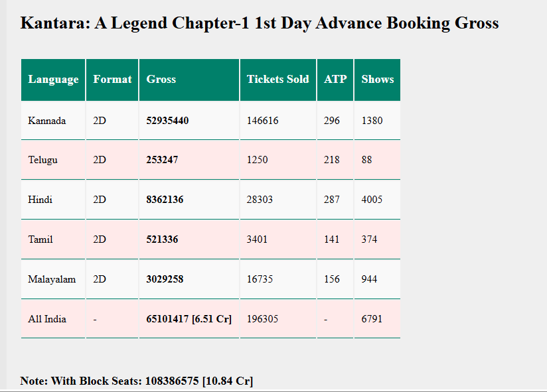Select the Kannada language cell
Image resolution: width=547 pixels, height=392 pixels.
[x=47, y=121]
